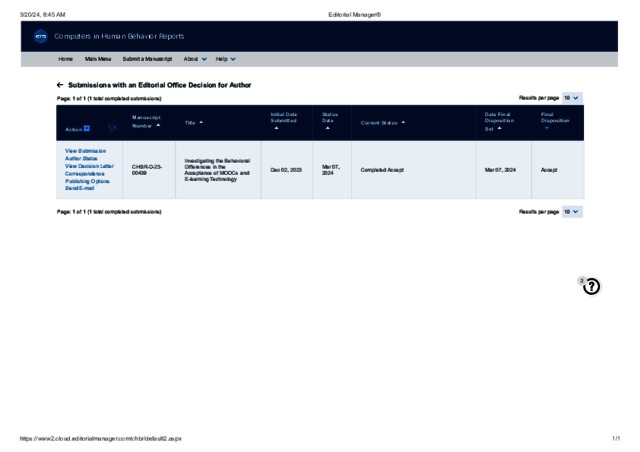Open the round help question mark button
The width and height of the screenshot is (640, 452).
pyautogui.click(x=591, y=287)
